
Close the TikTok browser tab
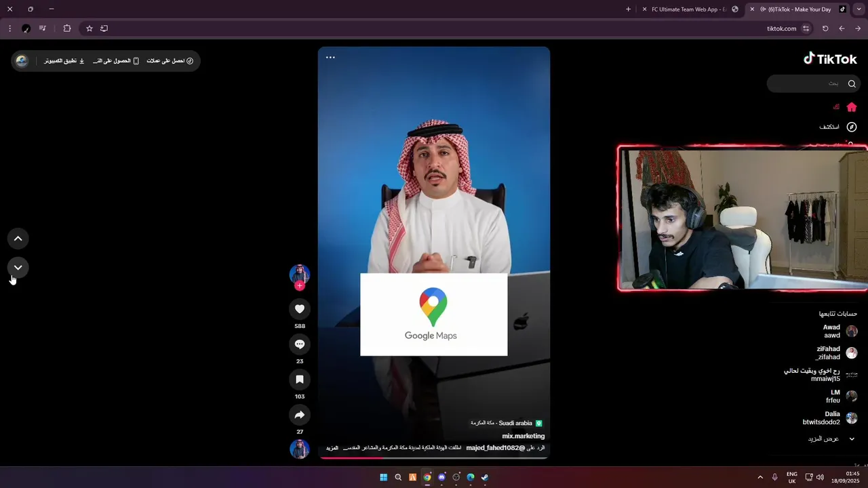coord(752,9)
